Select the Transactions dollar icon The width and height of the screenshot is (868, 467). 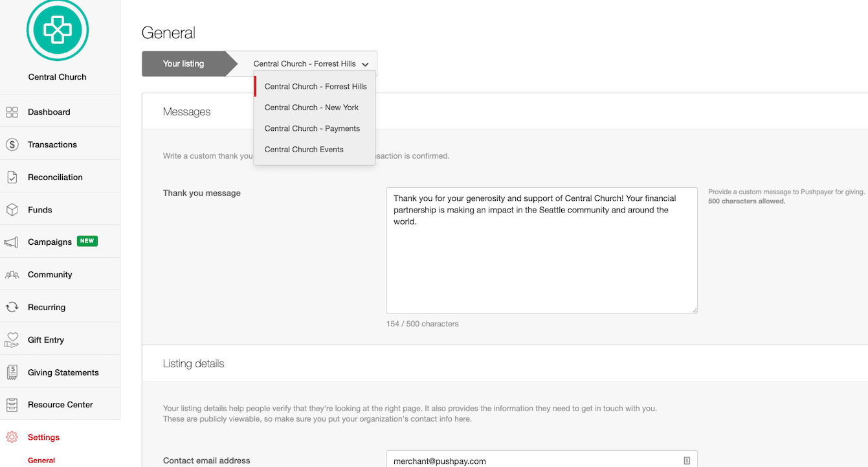[12, 144]
